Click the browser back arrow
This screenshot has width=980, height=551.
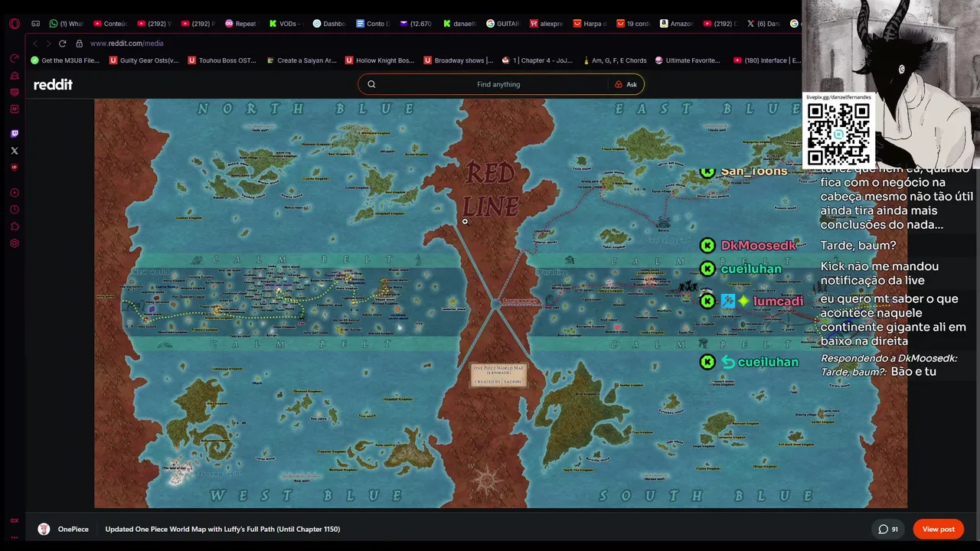point(35,44)
